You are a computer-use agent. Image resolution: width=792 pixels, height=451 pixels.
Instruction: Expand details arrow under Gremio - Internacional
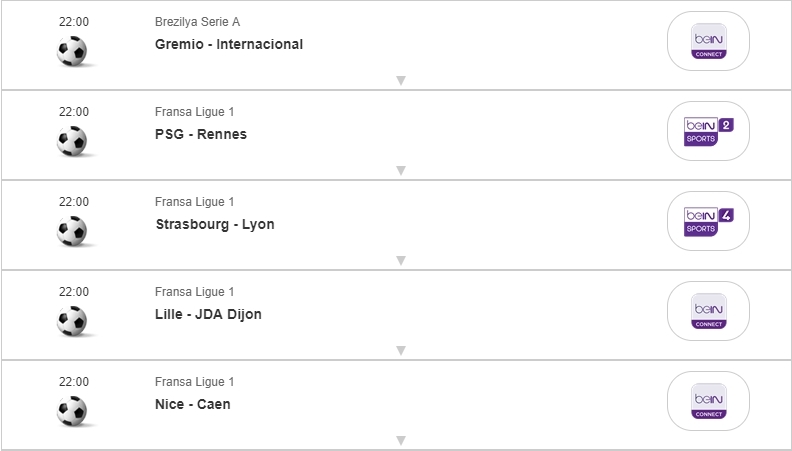click(x=400, y=80)
